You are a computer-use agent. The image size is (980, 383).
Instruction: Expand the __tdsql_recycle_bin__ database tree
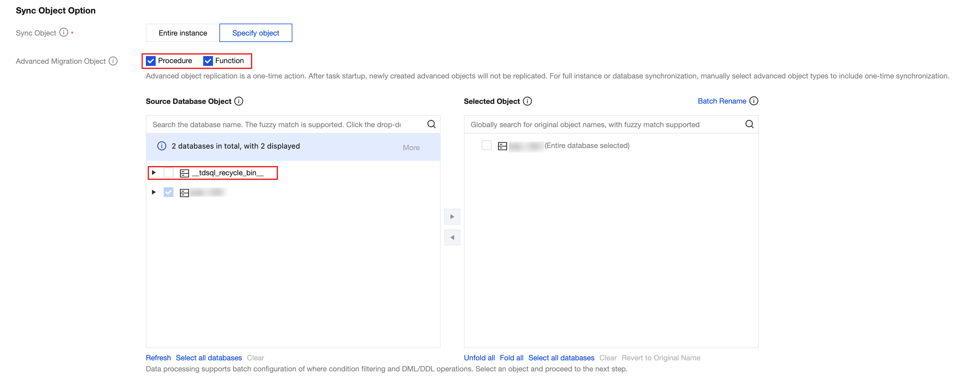click(x=154, y=173)
